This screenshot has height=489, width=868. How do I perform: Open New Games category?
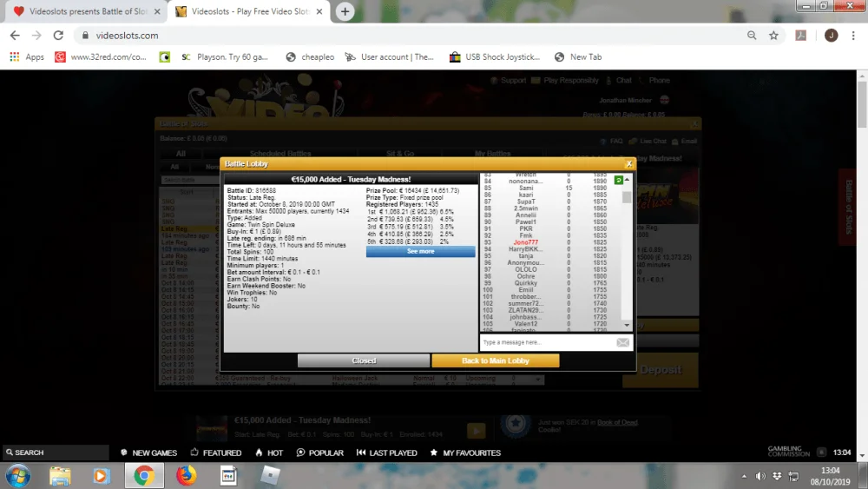[x=149, y=453]
